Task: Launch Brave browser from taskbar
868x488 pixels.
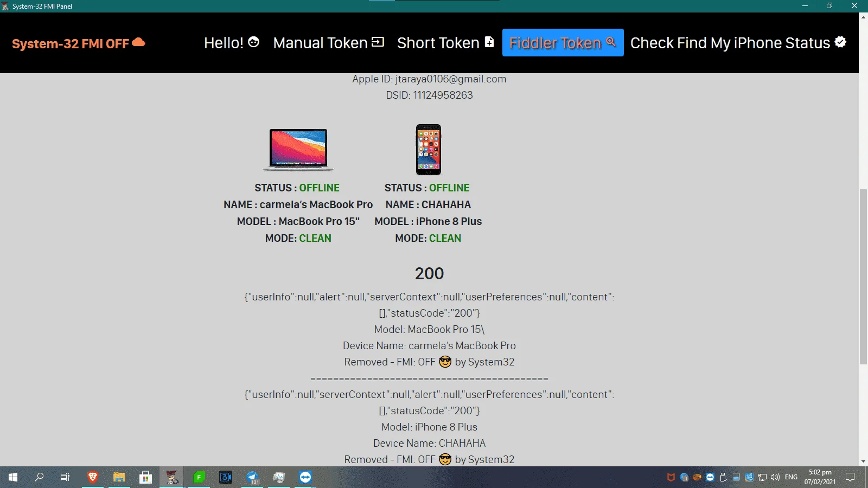Action: 93,477
